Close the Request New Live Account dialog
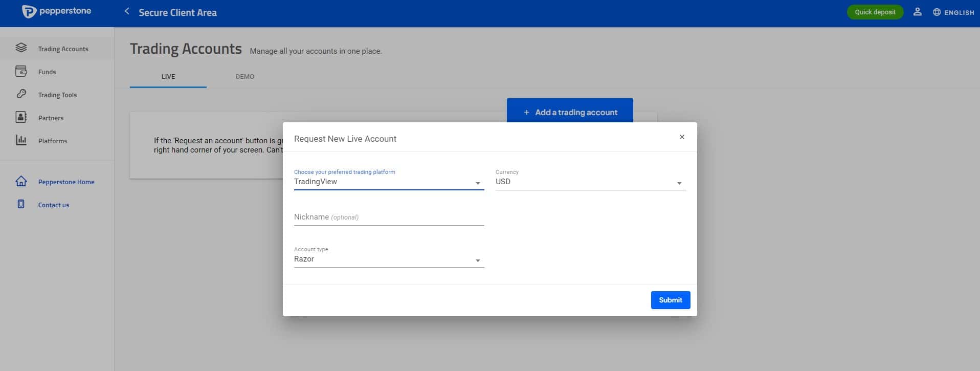 tap(682, 137)
